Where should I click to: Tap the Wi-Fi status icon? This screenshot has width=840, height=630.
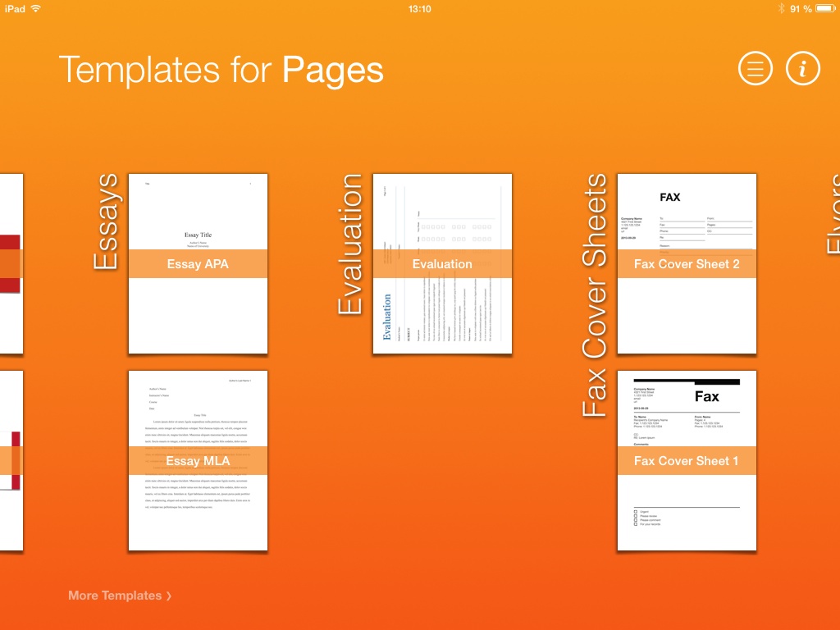click(35, 8)
